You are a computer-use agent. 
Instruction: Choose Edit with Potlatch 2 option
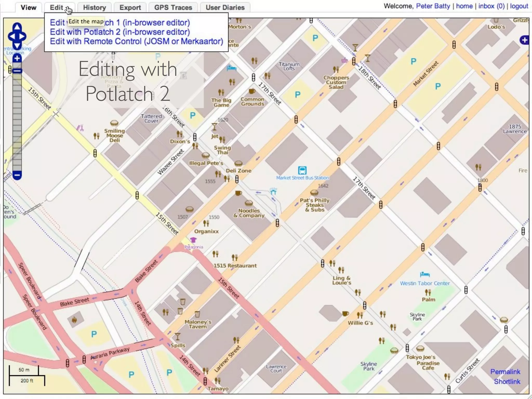pos(120,32)
